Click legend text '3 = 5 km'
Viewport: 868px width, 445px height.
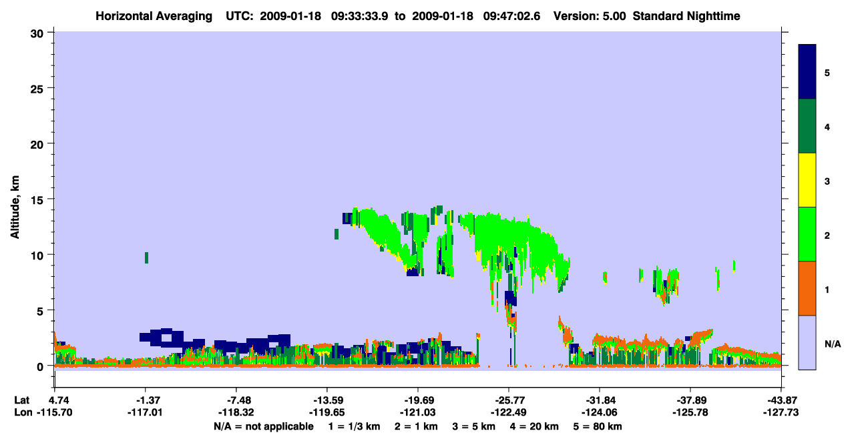[475, 426]
